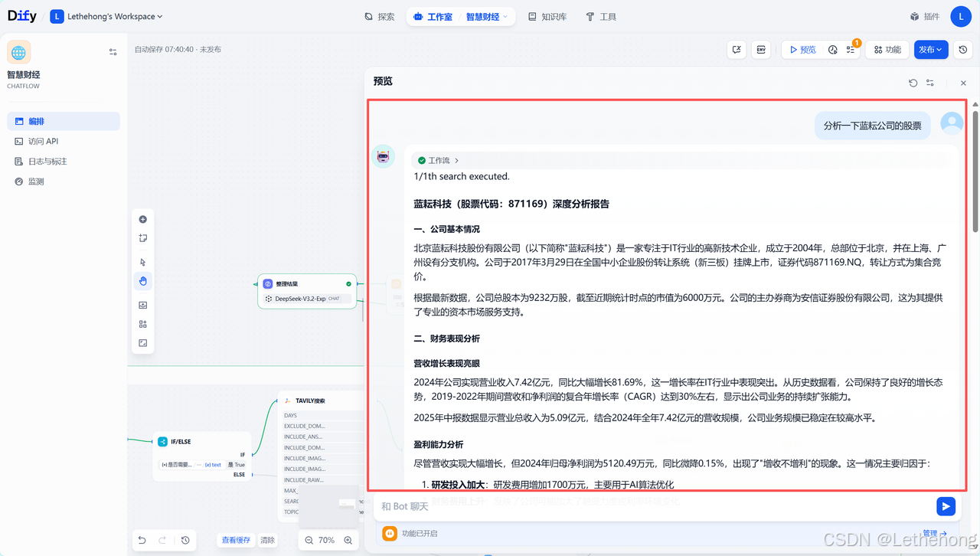Viewport: 980px width, 556px height.
Task: Click the 清除 button
Action: click(267, 540)
